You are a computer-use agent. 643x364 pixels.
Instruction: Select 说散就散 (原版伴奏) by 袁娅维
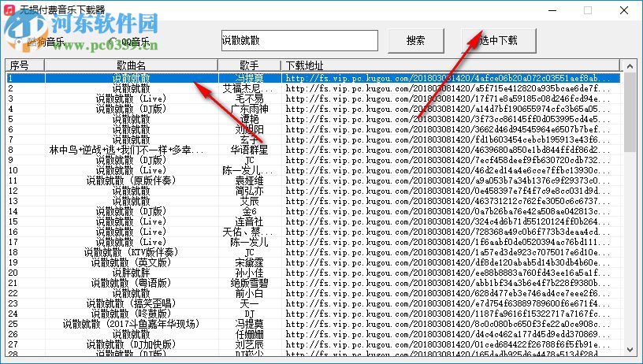tap(313, 180)
